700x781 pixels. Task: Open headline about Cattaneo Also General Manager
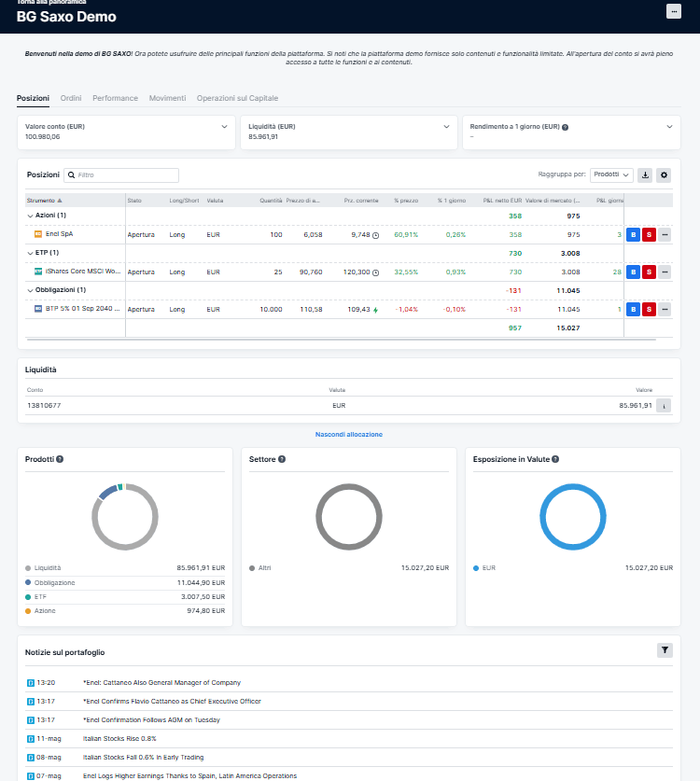[x=161, y=682]
